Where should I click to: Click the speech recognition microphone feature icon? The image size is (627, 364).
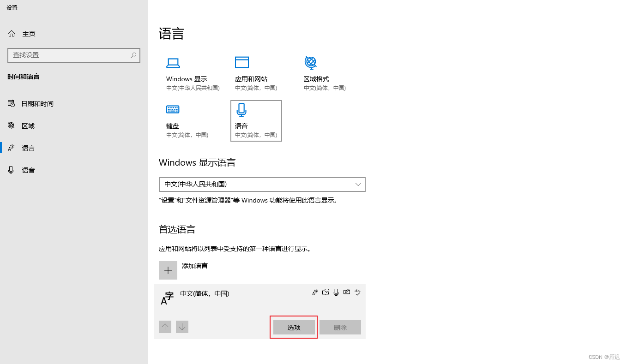[336, 292]
